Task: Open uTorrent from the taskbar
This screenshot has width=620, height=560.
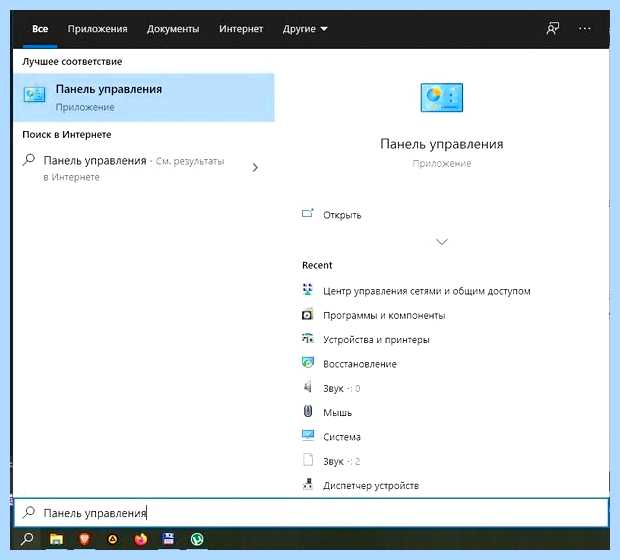Action: click(x=197, y=539)
